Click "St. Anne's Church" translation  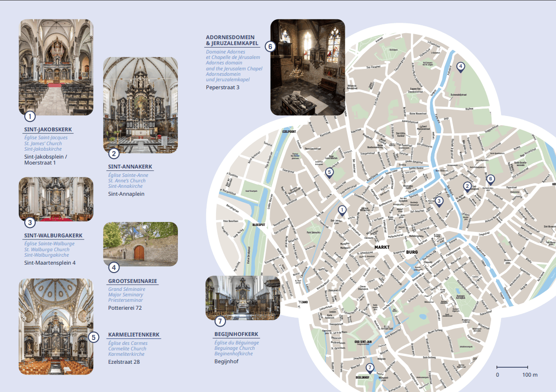tap(126, 180)
